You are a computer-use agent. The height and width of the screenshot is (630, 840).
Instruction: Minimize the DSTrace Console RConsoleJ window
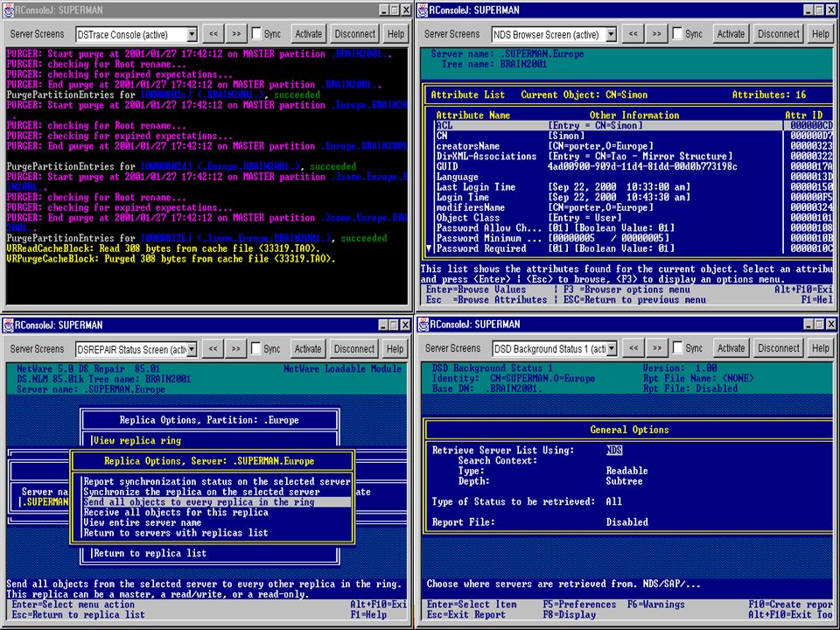tap(385, 10)
